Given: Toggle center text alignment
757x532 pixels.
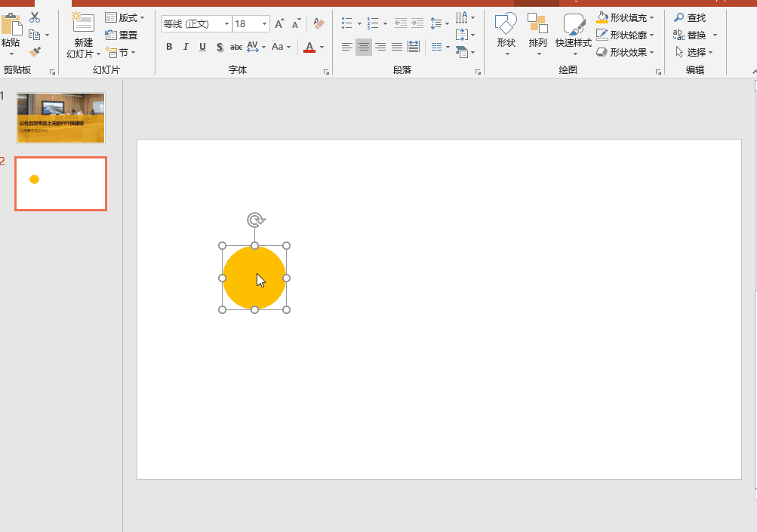Looking at the screenshot, I should [x=364, y=47].
